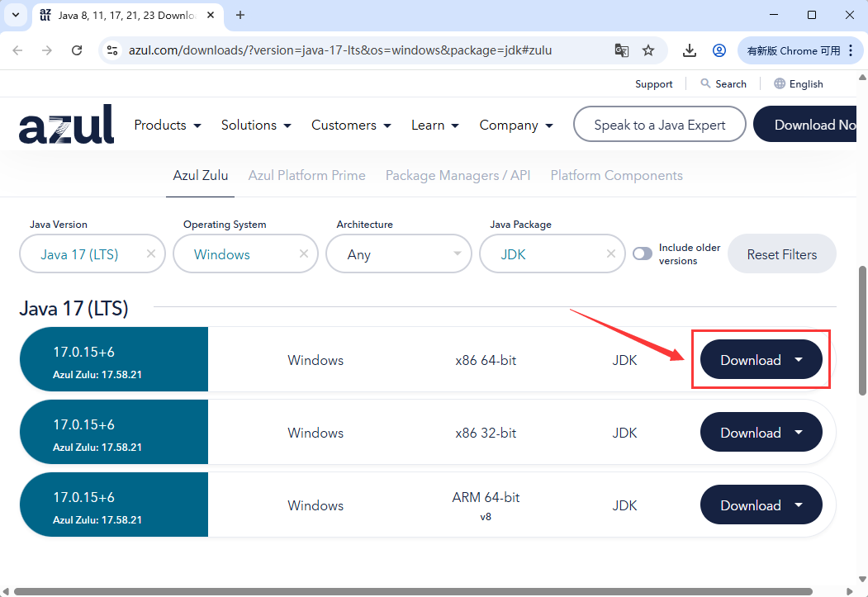Maximize the Chrome window
868x597 pixels.
point(812,15)
